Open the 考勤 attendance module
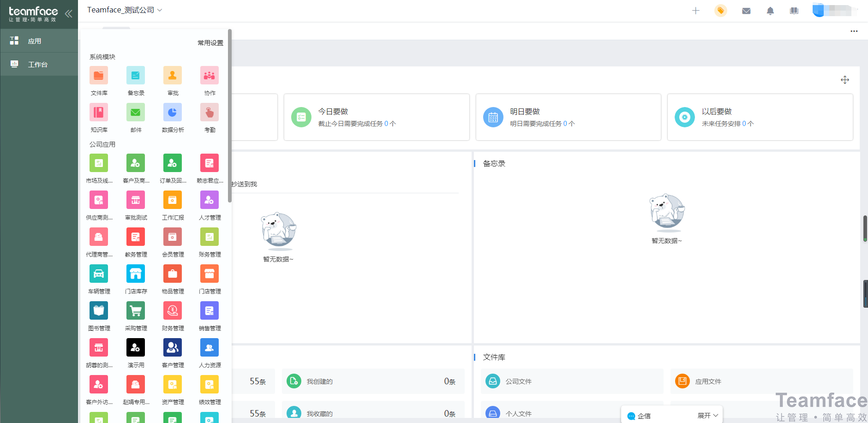The width and height of the screenshot is (868, 423). click(x=210, y=113)
